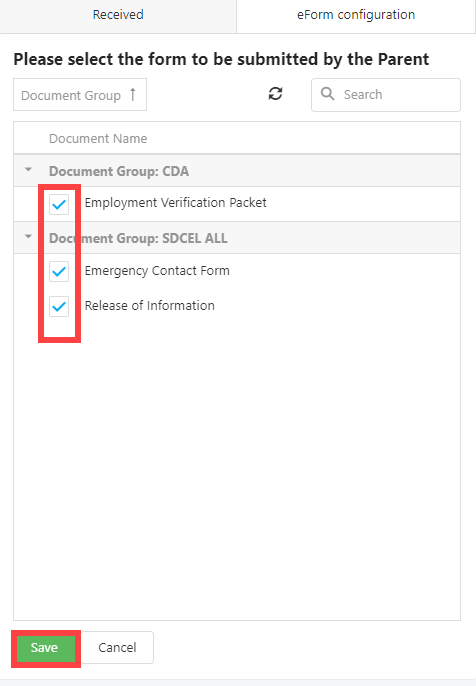This screenshot has height=686, width=476.
Task: Click the Document Group grouping chip
Action: click(x=80, y=94)
